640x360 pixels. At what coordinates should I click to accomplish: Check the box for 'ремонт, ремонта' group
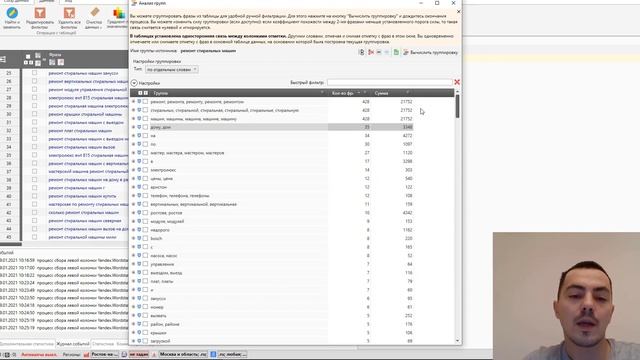[x=145, y=102]
